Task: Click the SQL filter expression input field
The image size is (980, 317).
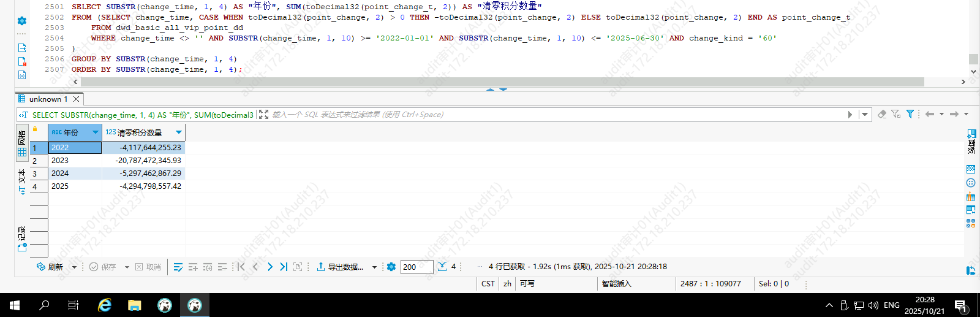Action: click(551, 115)
